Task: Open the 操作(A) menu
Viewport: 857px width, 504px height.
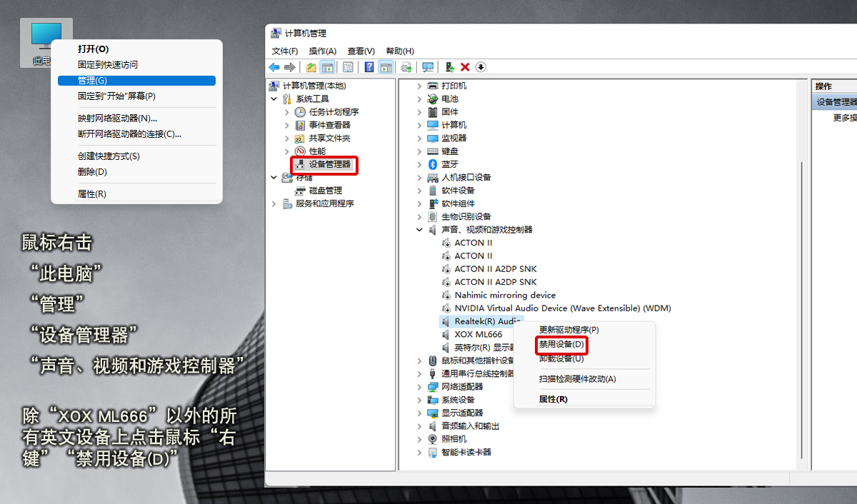Action: 322,51
